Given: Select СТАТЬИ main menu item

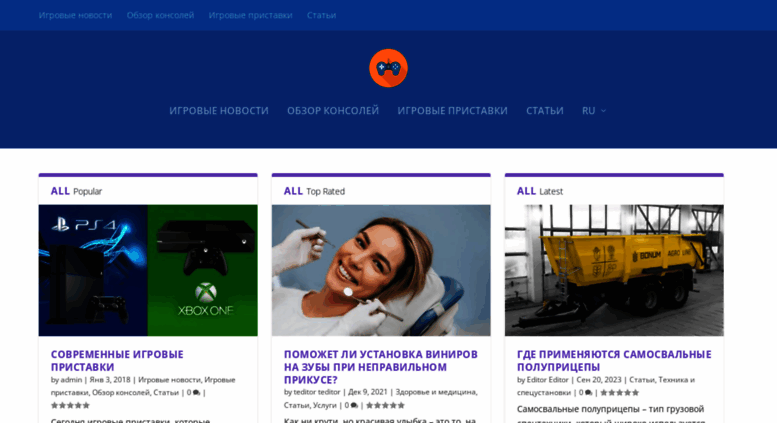Looking at the screenshot, I should [x=545, y=110].
